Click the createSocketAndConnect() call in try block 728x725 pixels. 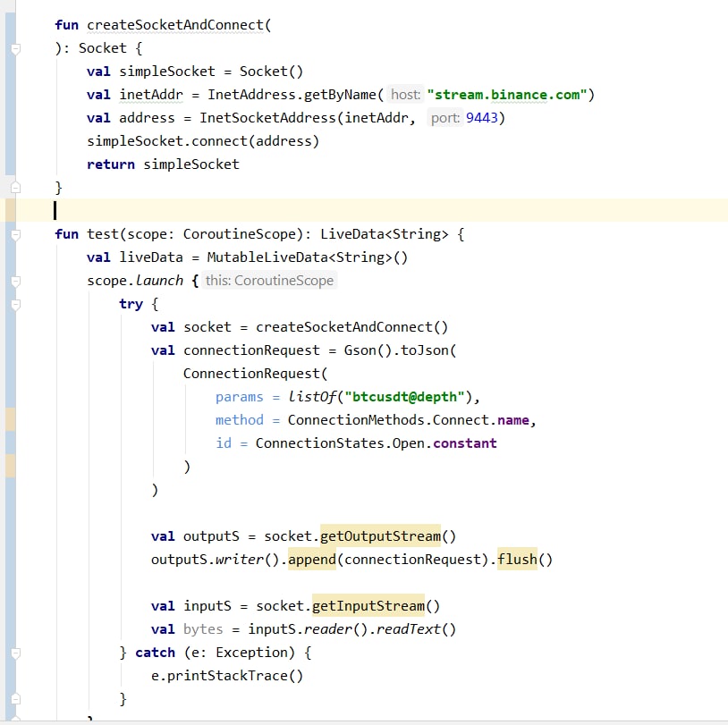tap(352, 327)
